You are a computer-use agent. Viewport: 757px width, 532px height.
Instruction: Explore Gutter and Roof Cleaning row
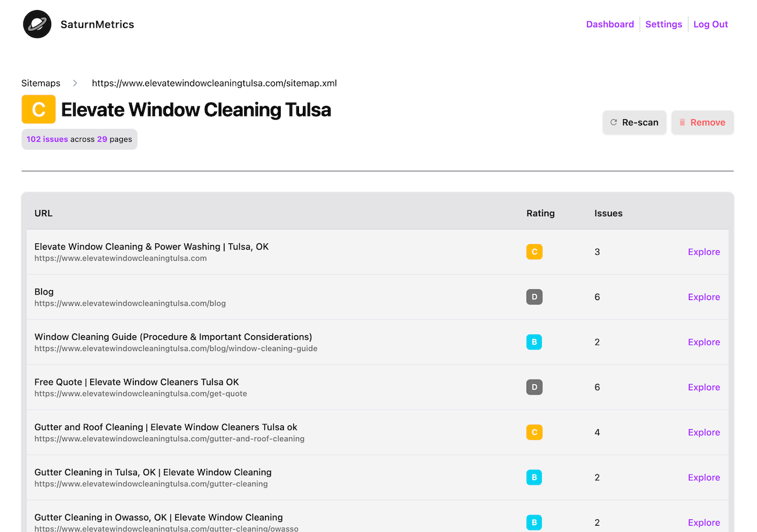click(x=704, y=432)
